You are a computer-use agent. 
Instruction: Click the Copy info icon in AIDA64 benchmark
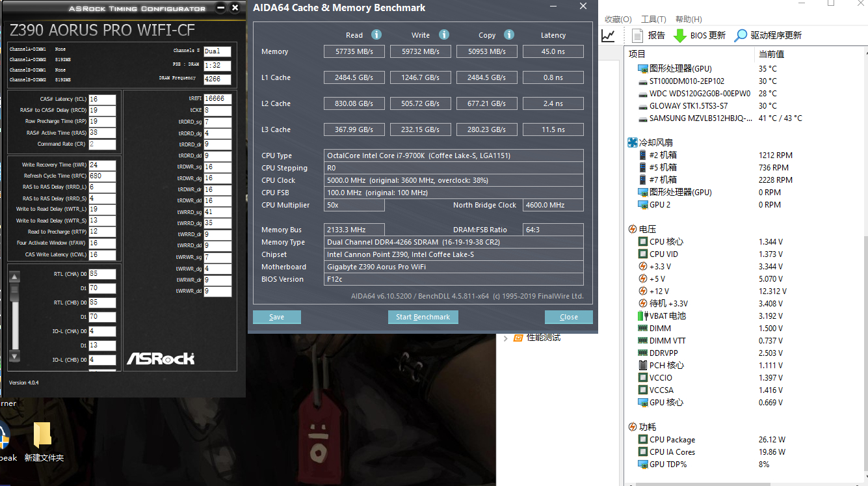tap(509, 34)
